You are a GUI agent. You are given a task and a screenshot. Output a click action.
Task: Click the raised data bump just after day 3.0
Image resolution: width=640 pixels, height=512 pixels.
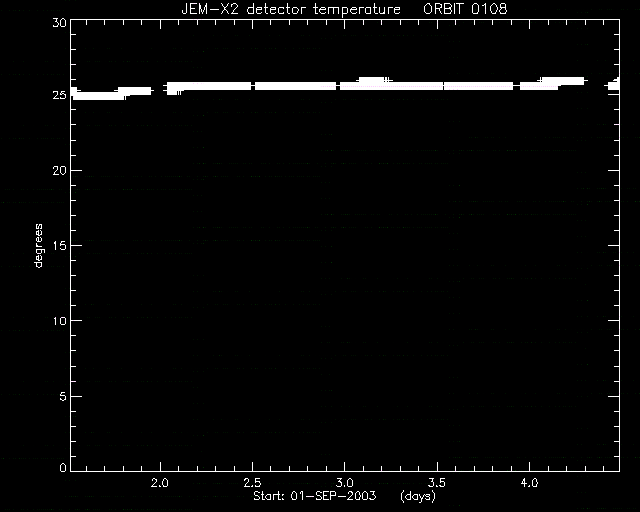click(374, 80)
